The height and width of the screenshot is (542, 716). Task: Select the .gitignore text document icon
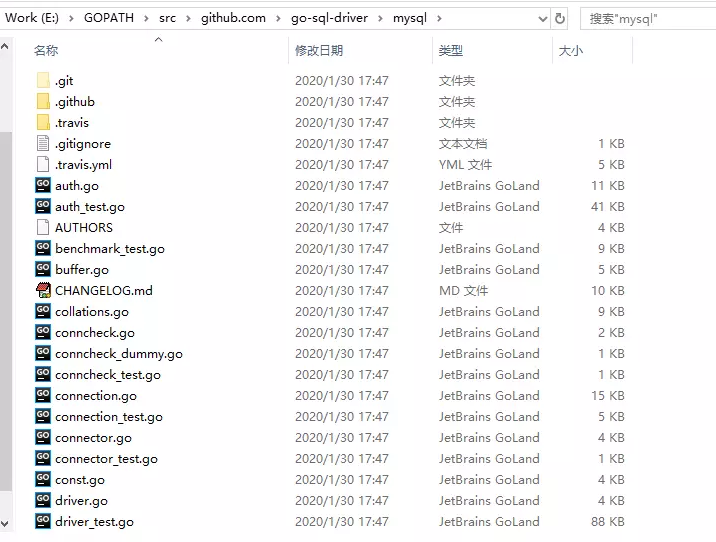(x=43, y=143)
